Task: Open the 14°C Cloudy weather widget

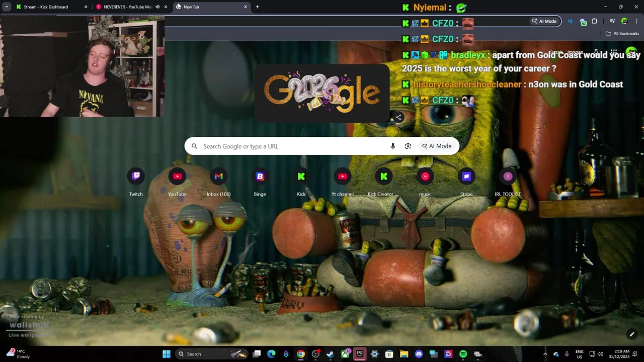Action: point(18,354)
